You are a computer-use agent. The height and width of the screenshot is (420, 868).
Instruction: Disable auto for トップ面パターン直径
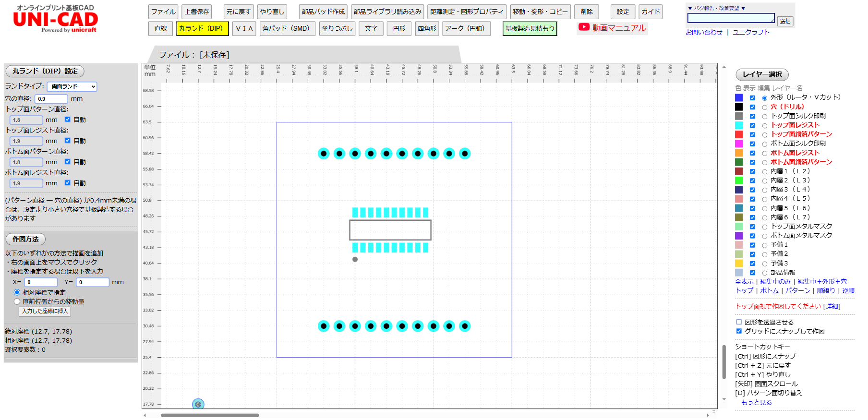68,120
